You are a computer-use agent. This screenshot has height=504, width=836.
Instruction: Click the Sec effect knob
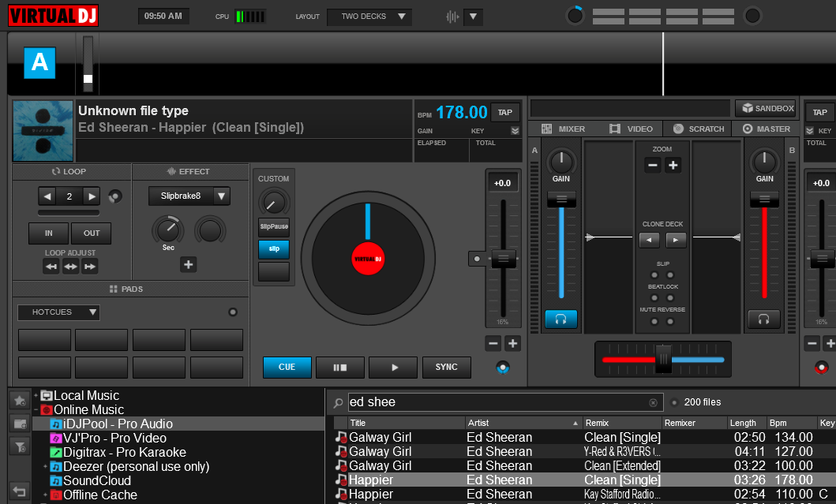(168, 230)
